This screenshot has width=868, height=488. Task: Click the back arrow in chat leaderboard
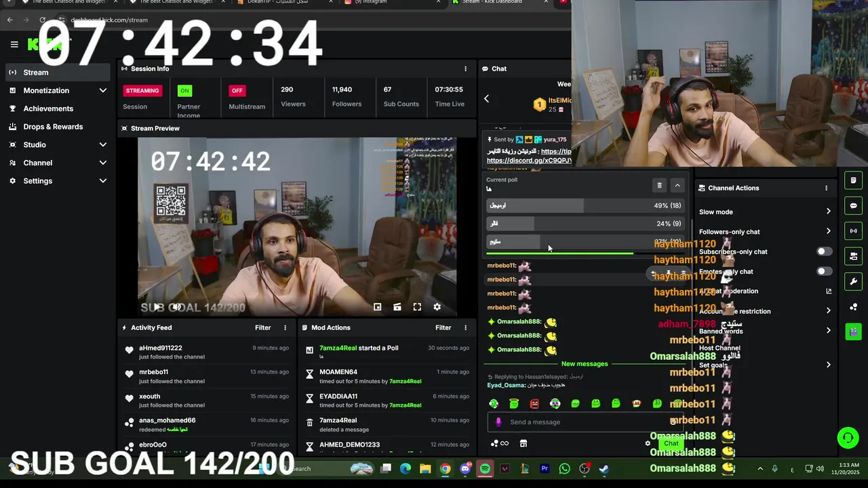click(x=486, y=99)
